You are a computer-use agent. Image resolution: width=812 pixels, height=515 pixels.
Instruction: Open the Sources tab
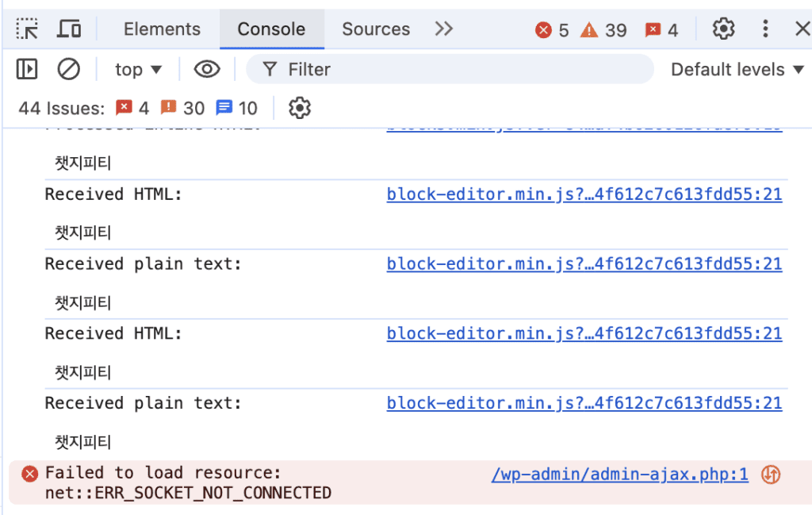[x=376, y=29]
